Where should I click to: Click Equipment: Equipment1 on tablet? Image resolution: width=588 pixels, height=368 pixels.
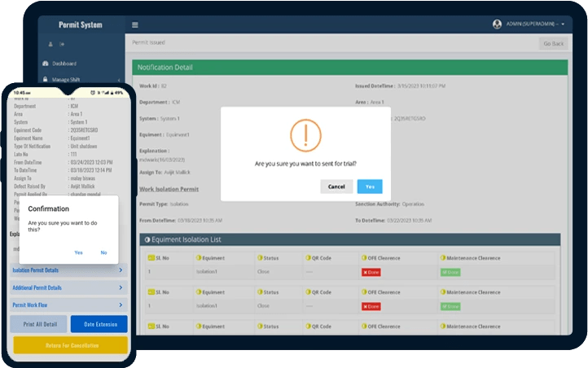[x=165, y=134]
